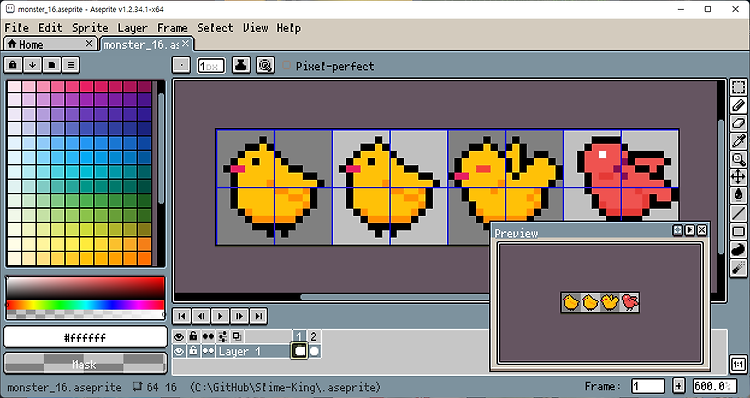Open the Sprite menu
Image resolution: width=750 pixels, height=398 pixels.
pyautogui.click(x=90, y=28)
